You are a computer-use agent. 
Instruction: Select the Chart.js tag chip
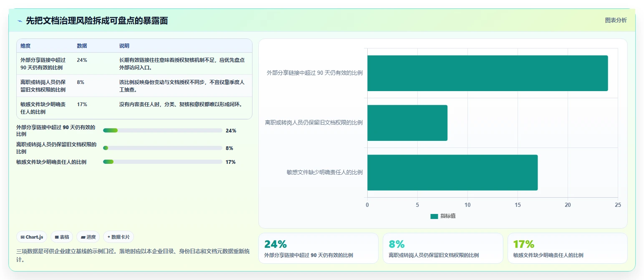(x=32, y=237)
